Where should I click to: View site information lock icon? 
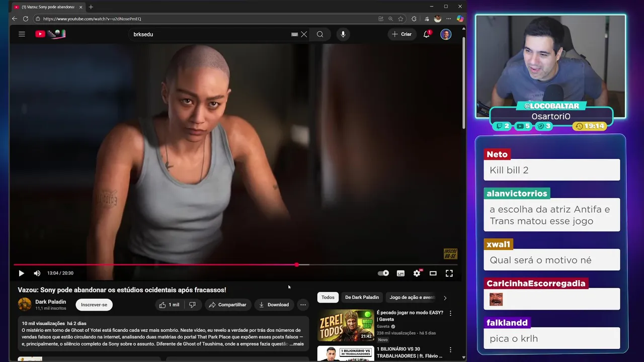[x=38, y=19]
